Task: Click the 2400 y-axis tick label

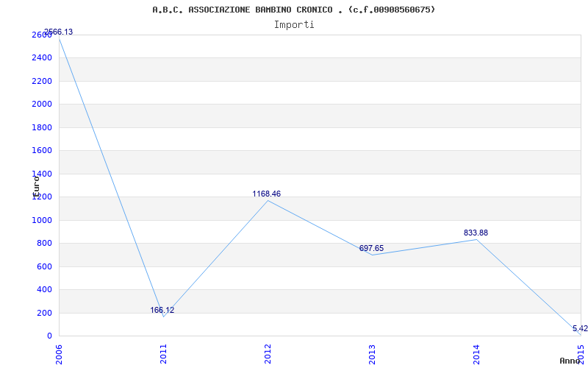Action: point(40,58)
